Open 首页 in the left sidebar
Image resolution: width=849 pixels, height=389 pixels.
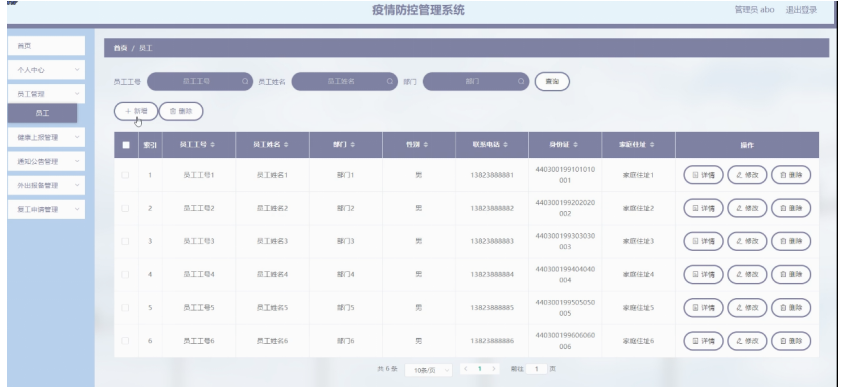[x=47, y=46]
